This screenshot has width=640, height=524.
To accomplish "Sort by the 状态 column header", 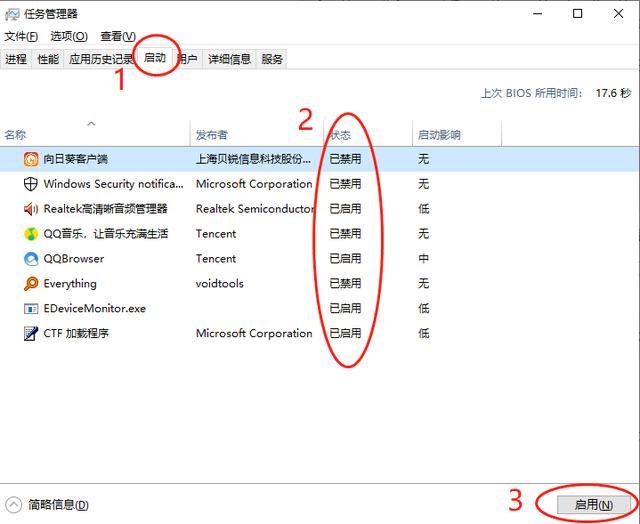I will tap(368, 134).
